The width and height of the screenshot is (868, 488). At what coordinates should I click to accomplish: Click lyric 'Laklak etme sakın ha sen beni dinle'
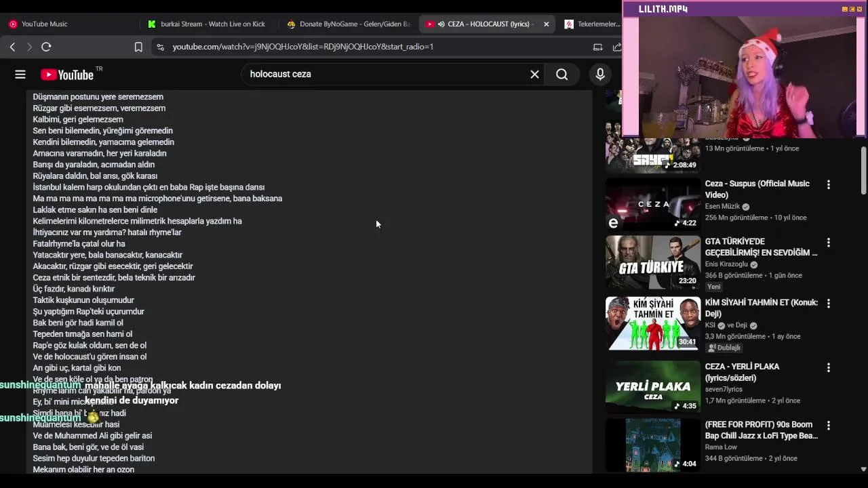click(95, 209)
